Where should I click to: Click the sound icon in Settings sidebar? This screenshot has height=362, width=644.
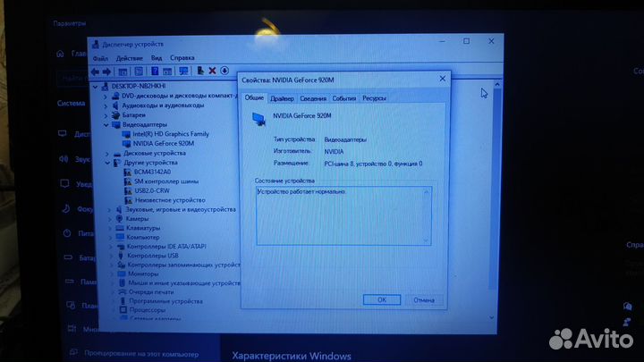pos(64,158)
